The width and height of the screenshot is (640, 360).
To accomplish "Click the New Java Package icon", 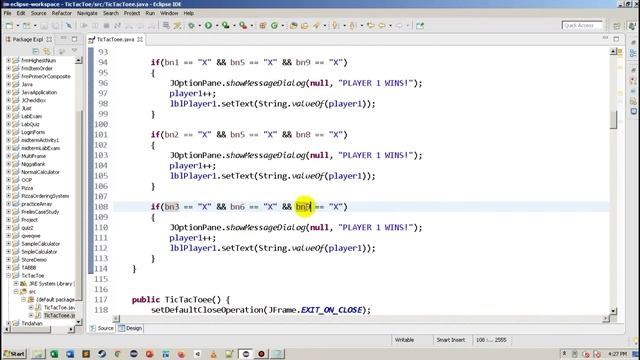I will coord(262,26).
